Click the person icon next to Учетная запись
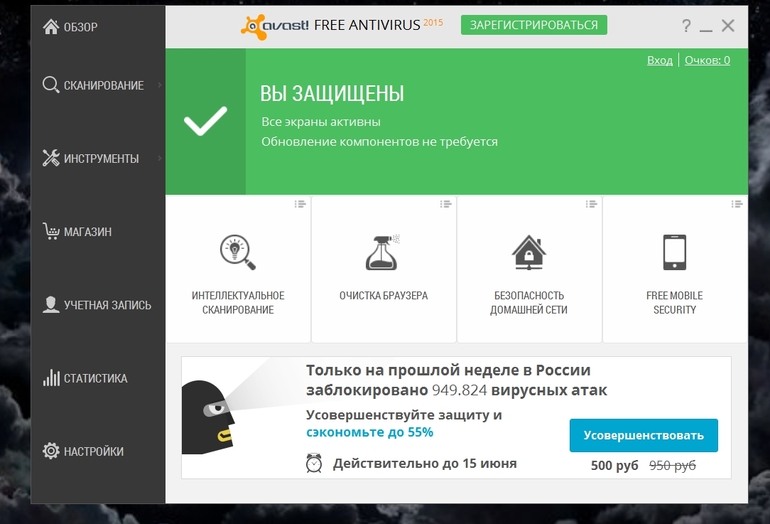This screenshot has width=770, height=524. tap(51, 304)
